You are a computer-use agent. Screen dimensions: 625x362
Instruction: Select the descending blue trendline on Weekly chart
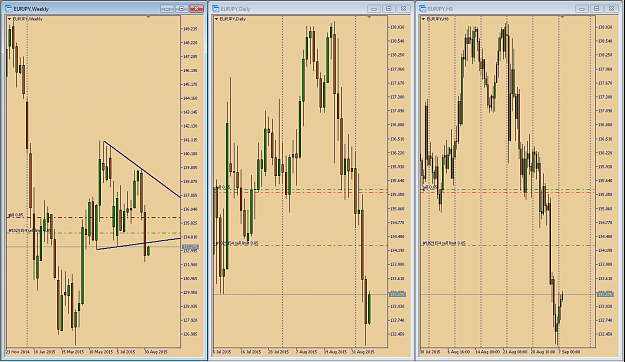[142, 169]
